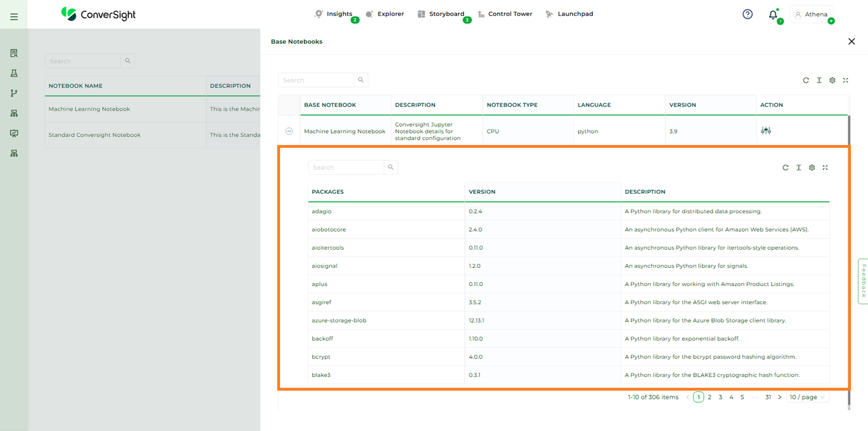Refresh the packages table

click(x=786, y=168)
